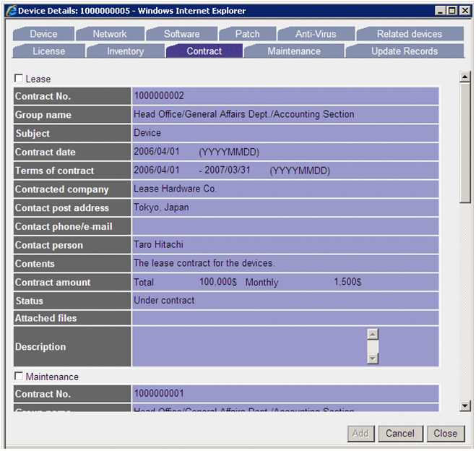Click inside the Description text area

(x=249, y=346)
